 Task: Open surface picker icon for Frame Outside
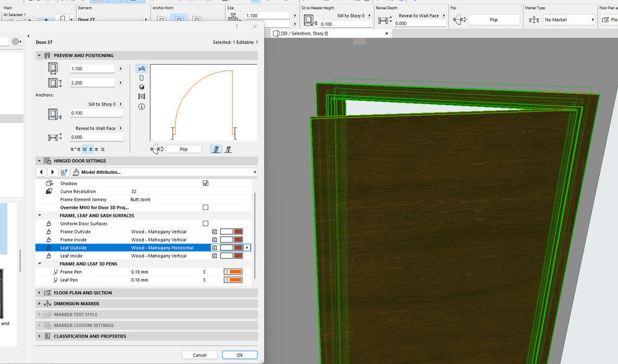[x=215, y=232]
